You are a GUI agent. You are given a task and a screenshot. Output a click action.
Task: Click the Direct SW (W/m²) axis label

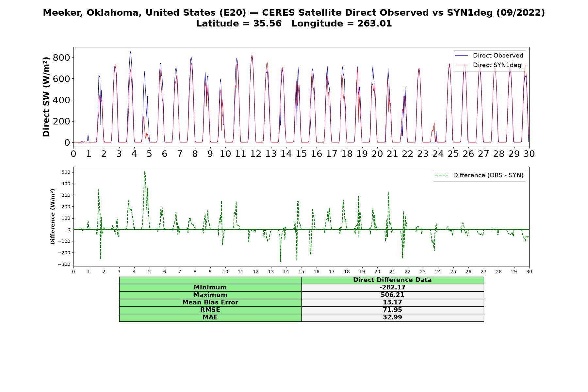click(46, 97)
